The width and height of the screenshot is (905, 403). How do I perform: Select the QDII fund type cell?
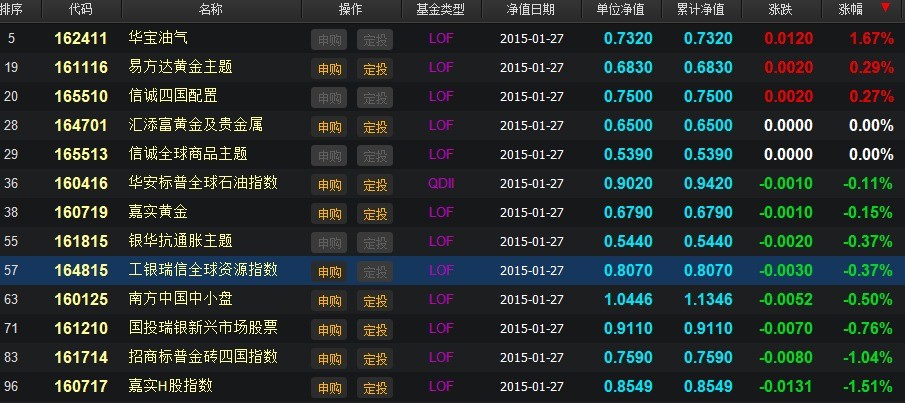click(441, 184)
